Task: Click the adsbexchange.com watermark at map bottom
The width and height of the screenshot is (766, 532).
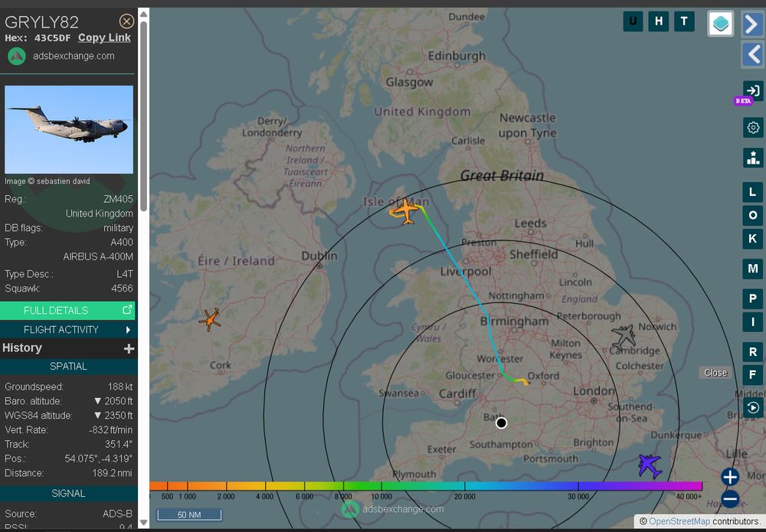Action: point(393,509)
